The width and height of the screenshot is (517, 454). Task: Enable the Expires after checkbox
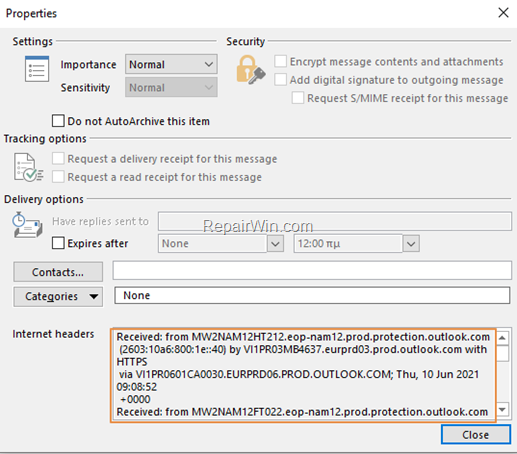tap(58, 243)
